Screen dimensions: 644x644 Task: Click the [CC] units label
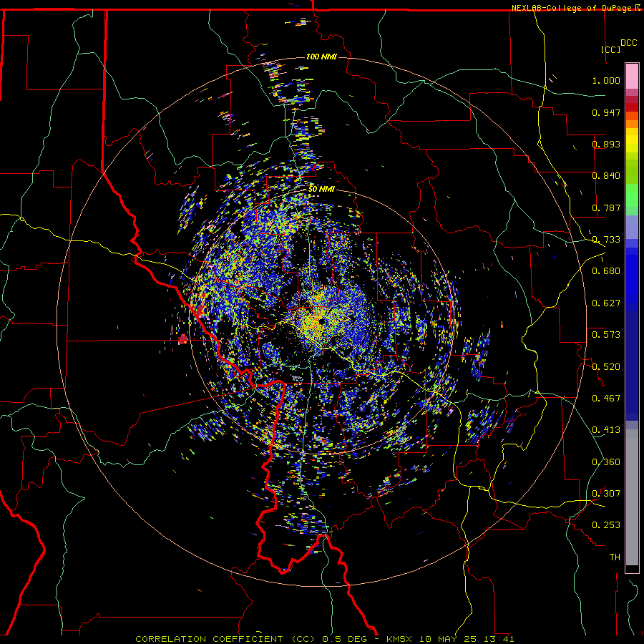pos(610,49)
